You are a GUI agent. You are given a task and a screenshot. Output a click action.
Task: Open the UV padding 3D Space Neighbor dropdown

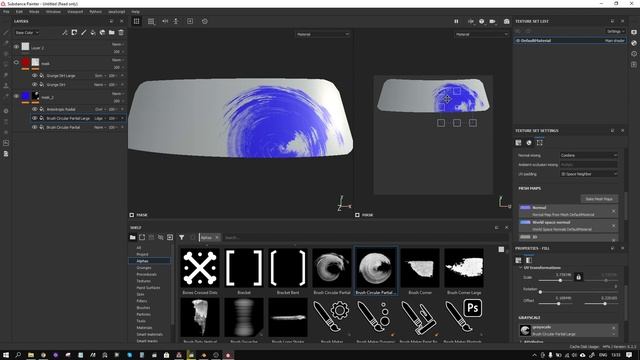tap(589, 174)
